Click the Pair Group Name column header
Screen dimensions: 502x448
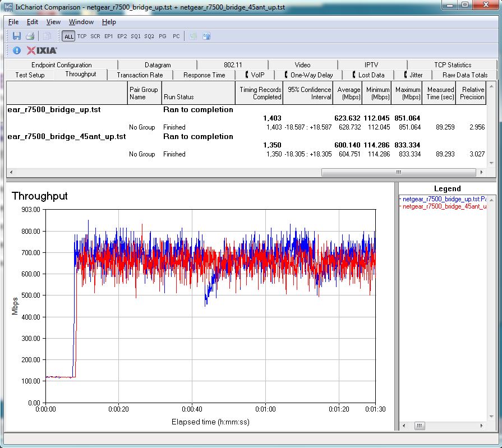(144, 93)
